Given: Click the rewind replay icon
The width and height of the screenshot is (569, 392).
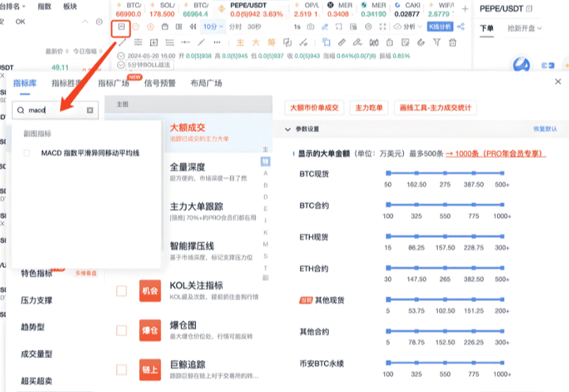Looking at the screenshot, I should 193,27.
